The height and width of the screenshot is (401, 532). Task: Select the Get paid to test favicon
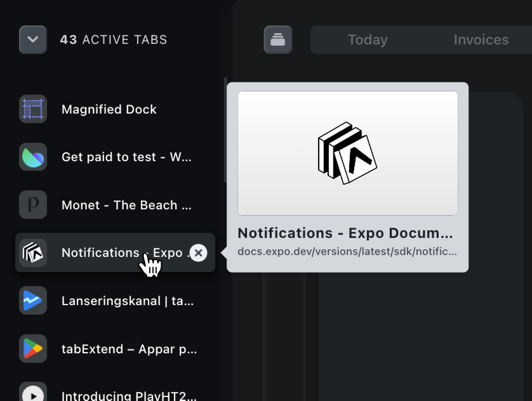(33, 157)
